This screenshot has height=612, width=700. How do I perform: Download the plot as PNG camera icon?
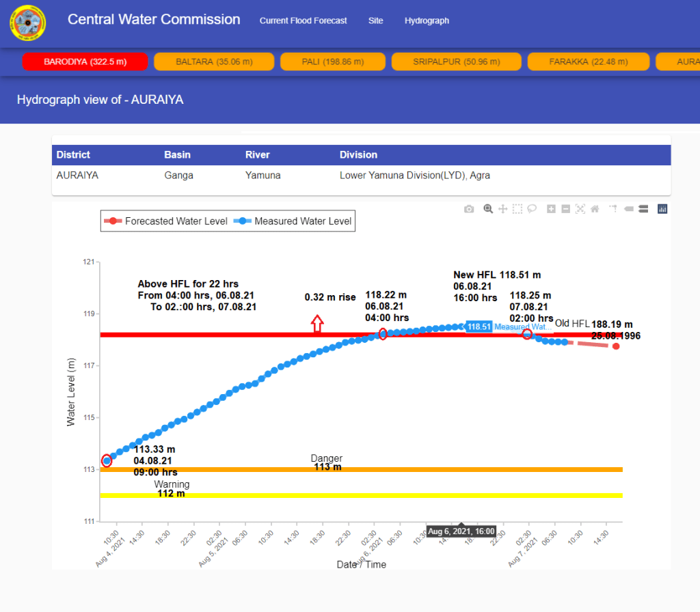(x=469, y=209)
